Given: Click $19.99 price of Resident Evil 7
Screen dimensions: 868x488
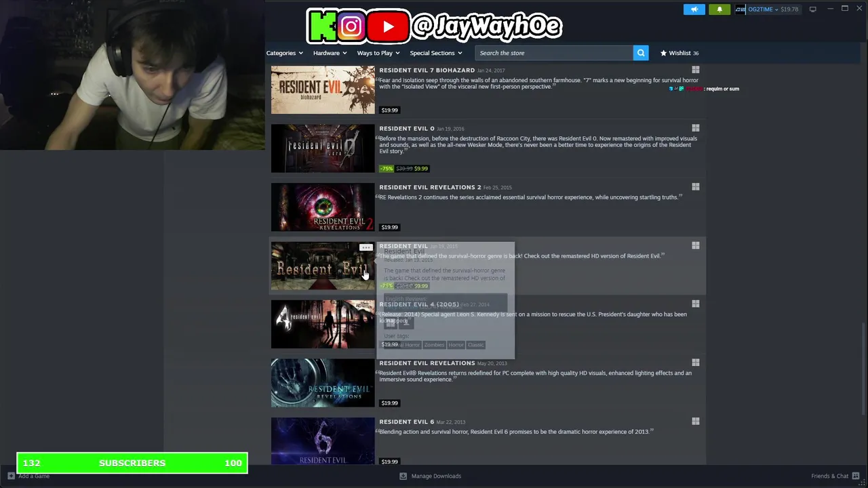Looking at the screenshot, I should tap(389, 110).
